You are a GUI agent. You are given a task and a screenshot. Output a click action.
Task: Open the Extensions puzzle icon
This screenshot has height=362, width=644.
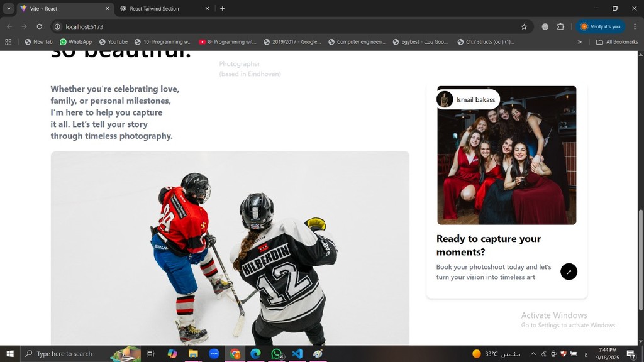pos(560,27)
